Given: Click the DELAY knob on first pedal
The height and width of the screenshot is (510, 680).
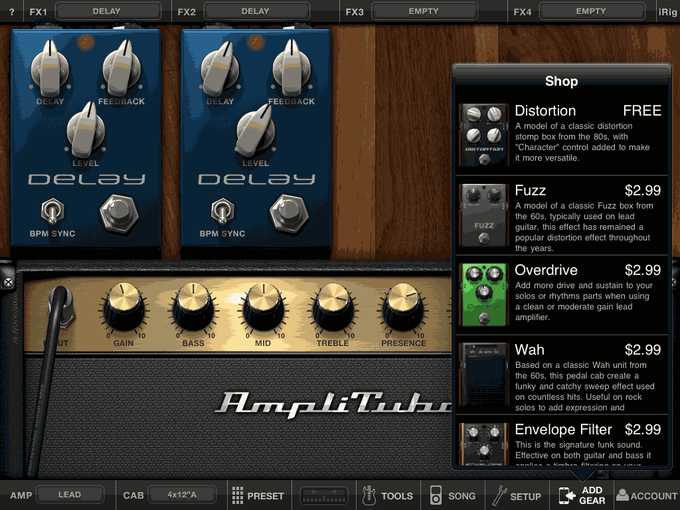Looking at the screenshot, I should tap(50, 69).
